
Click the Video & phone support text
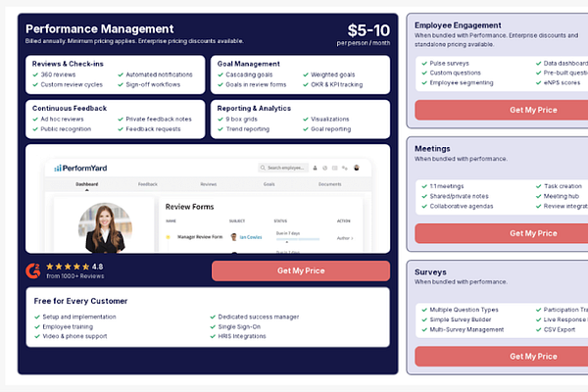pos(74,336)
